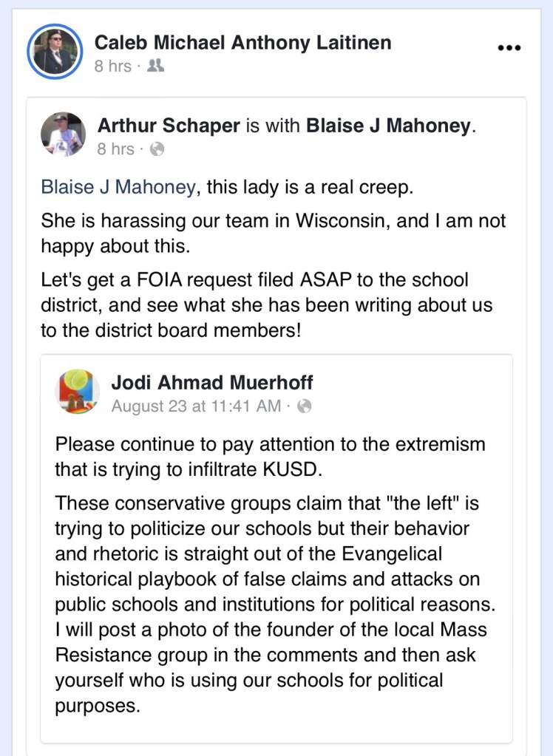
Task: Click the globe icon beside Arthur's 8 hrs
Action: [157, 149]
